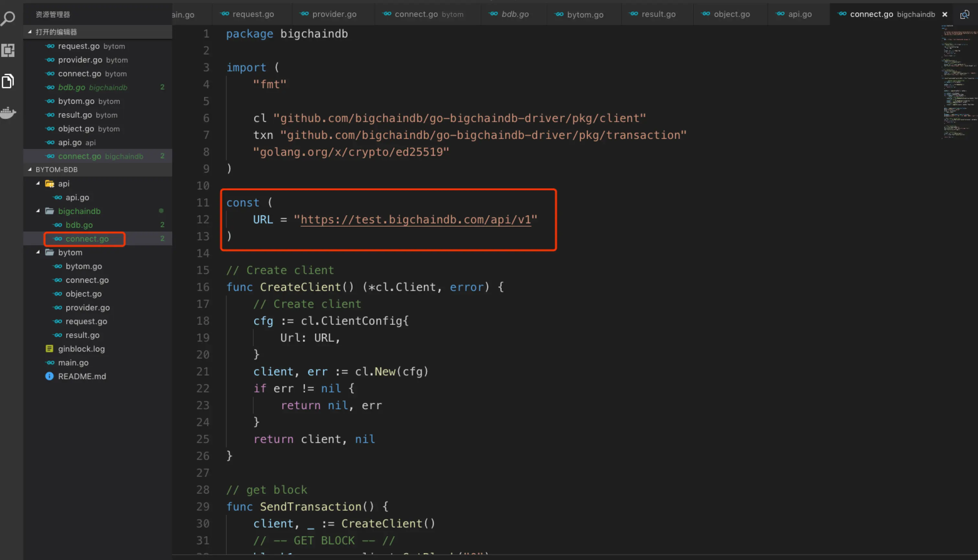Click the open changes icon at top right
Image resolution: width=978 pixels, height=560 pixels.
click(x=964, y=15)
